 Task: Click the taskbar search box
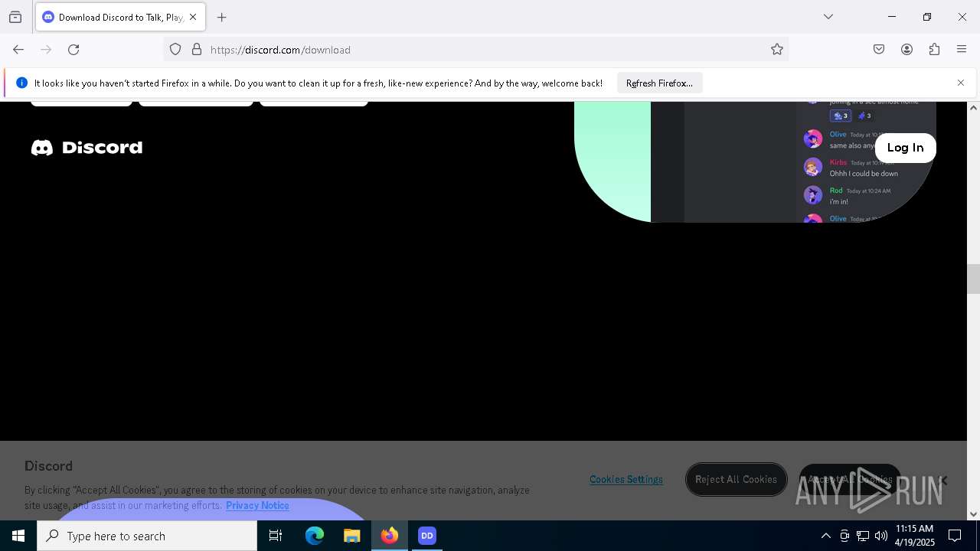(147, 536)
